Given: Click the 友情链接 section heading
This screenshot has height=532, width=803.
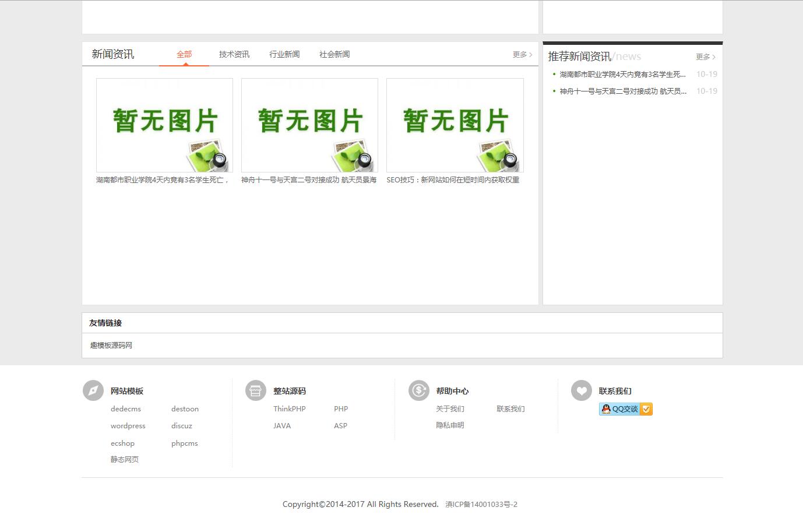Looking at the screenshot, I should (105, 323).
